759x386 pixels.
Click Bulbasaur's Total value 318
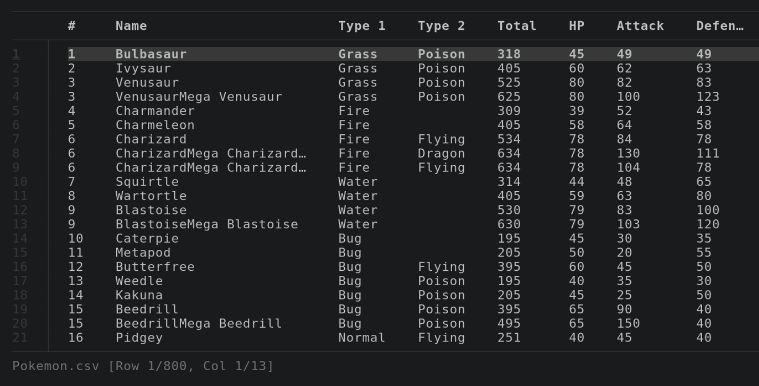[509, 54]
